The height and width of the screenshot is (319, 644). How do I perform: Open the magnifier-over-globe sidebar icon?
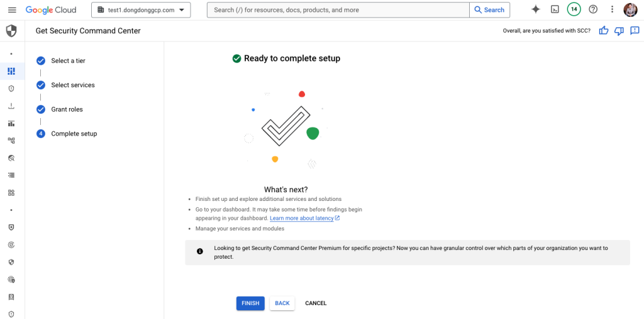pos(11,158)
